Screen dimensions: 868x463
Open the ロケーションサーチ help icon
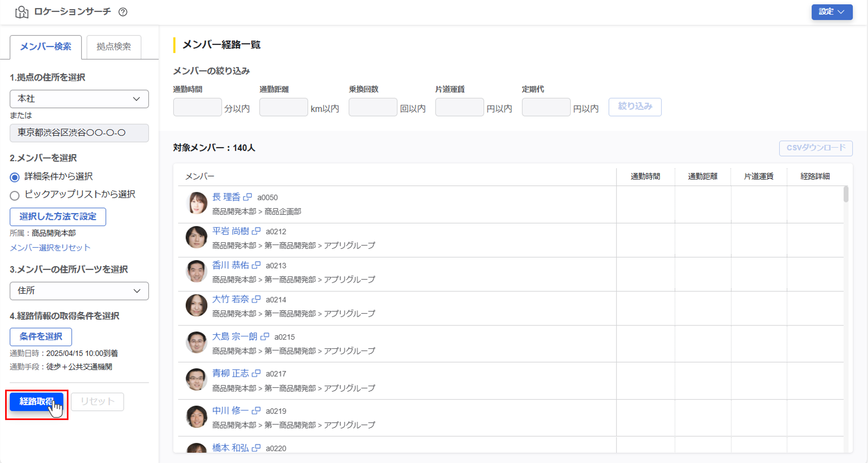point(123,12)
